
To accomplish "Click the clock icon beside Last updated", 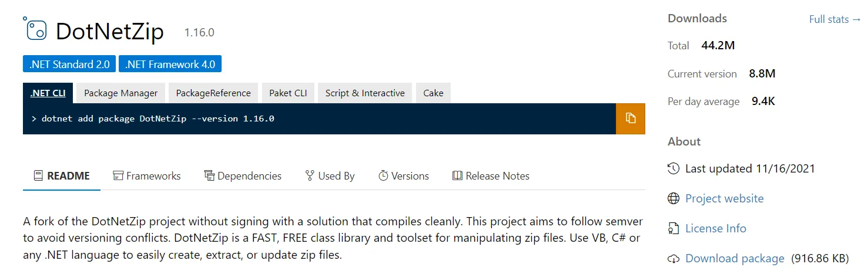I will [x=673, y=169].
